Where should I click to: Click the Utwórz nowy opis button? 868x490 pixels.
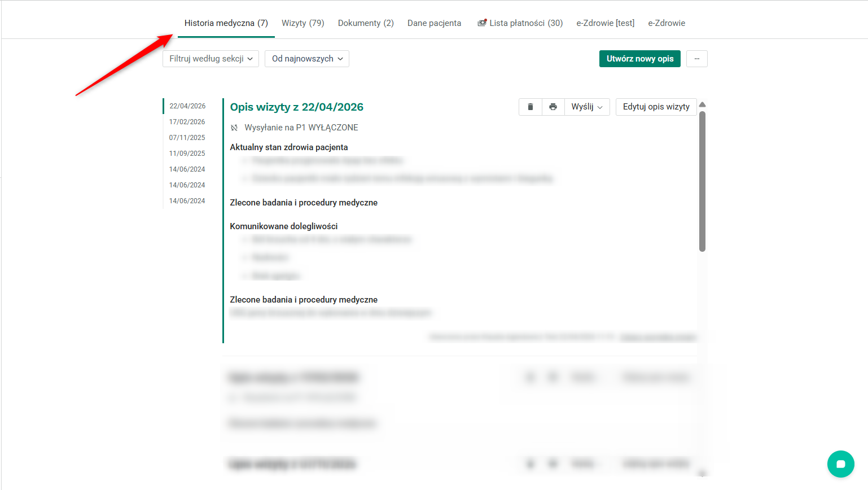coord(640,59)
